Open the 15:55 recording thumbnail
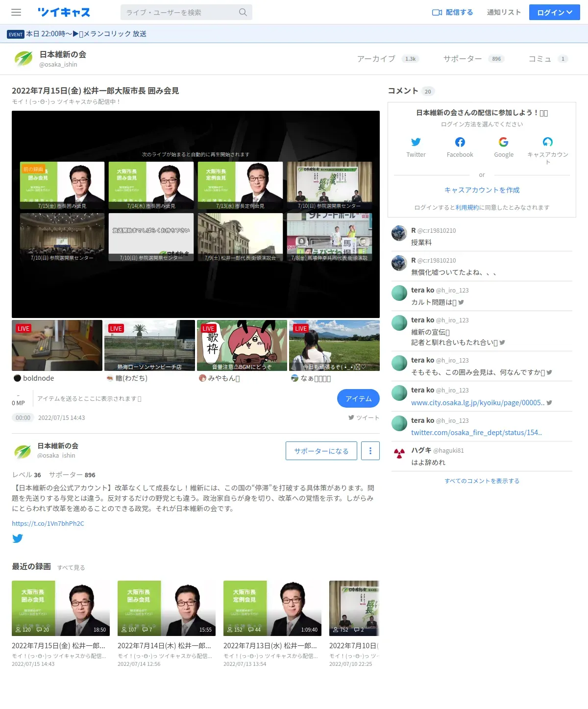 point(167,608)
